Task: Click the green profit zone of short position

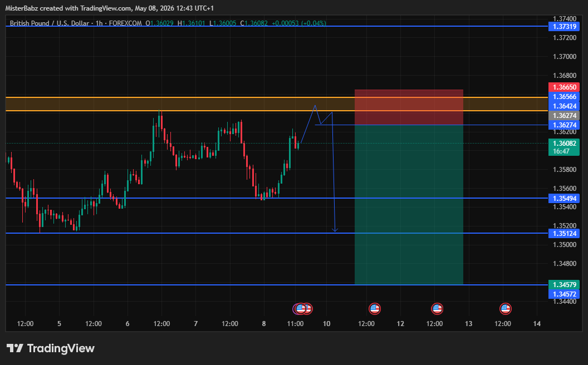Action: tap(409, 205)
